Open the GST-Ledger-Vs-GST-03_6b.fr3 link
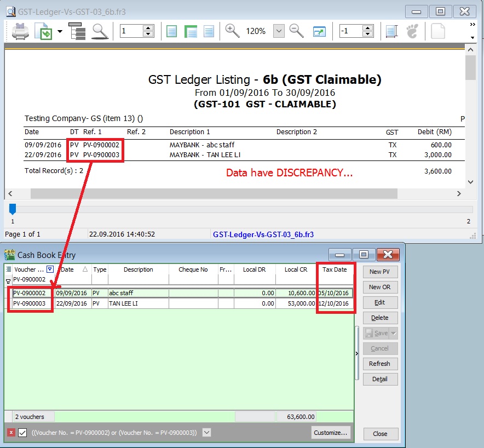484x448 pixels. tap(263, 234)
